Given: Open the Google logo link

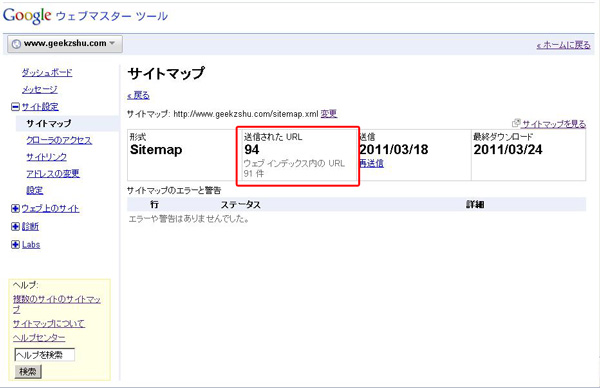Looking at the screenshot, I should [27, 16].
